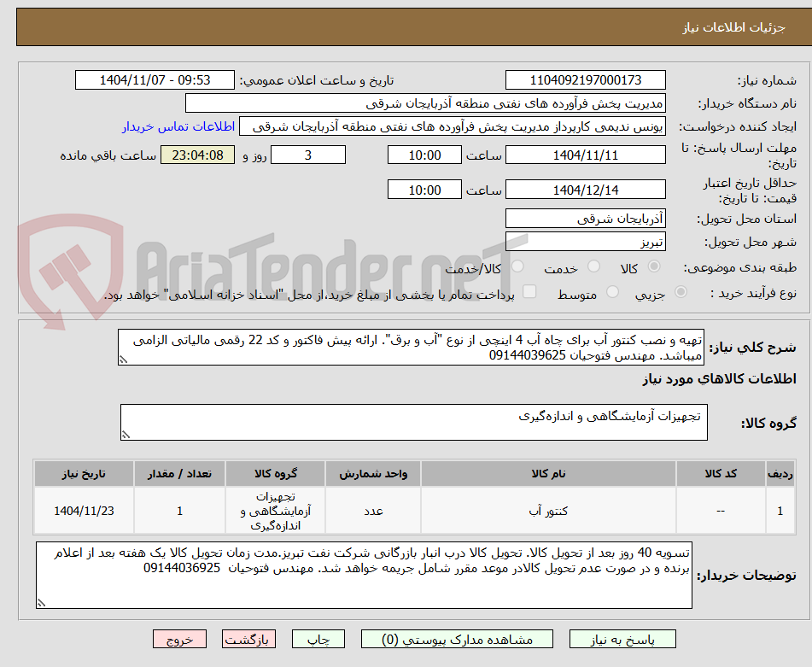The height and width of the screenshot is (667, 812).
Task: Click the واحد شمارش column header
Action: pyautogui.click(x=373, y=473)
